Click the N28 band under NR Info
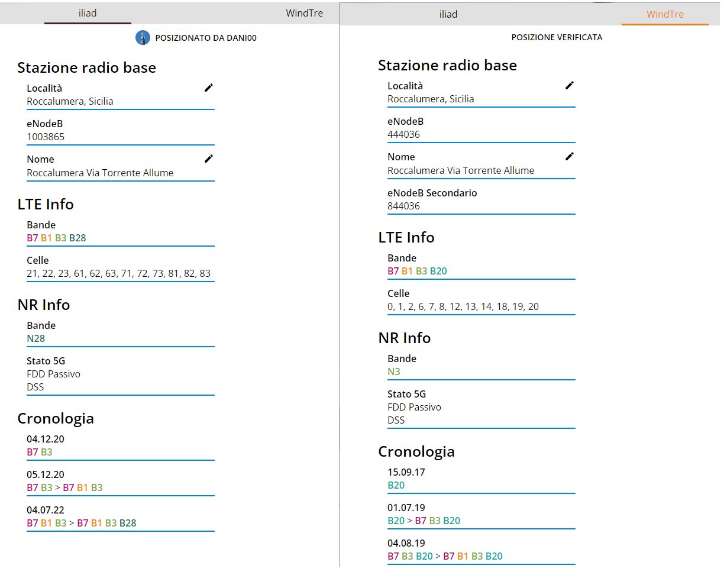The height and width of the screenshot is (588, 724). pyautogui.click(x=36, y=338)
